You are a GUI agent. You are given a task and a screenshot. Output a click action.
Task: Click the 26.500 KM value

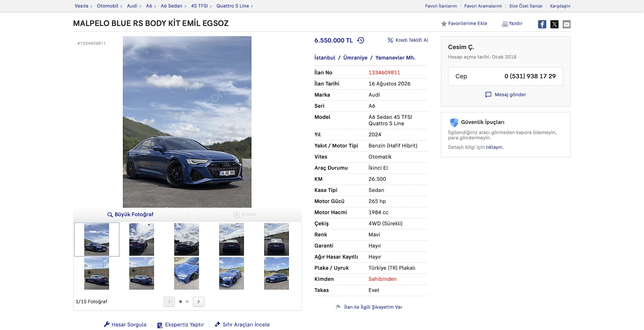[x=377, y=179]
